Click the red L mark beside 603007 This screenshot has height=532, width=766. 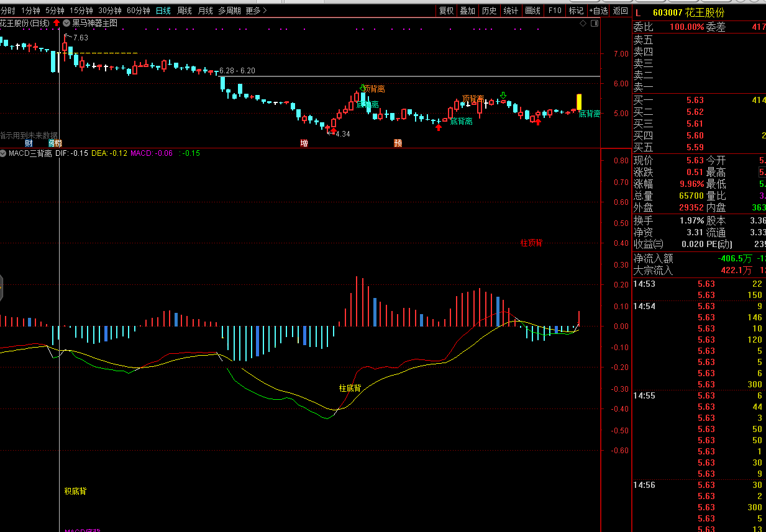pos(637,12)
